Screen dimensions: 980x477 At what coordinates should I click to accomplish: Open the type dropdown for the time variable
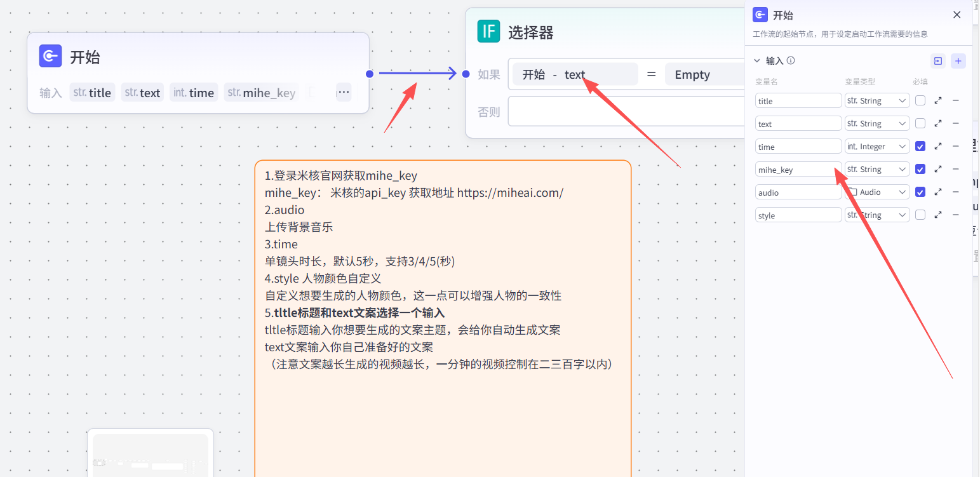[877, 146]
